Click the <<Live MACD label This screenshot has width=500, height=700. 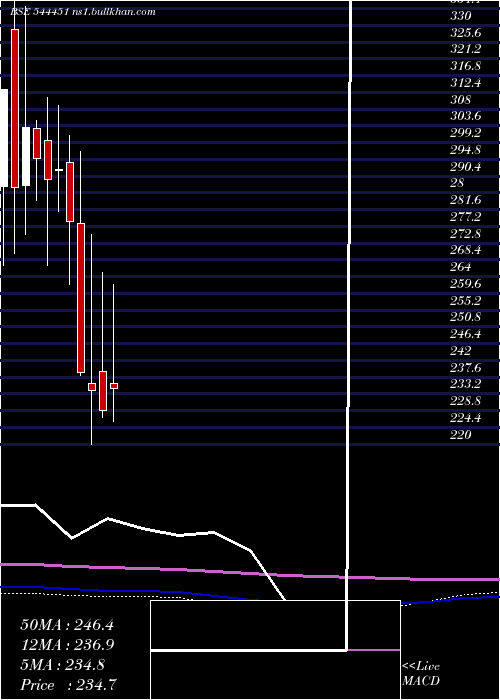click(x=421, y=674)
